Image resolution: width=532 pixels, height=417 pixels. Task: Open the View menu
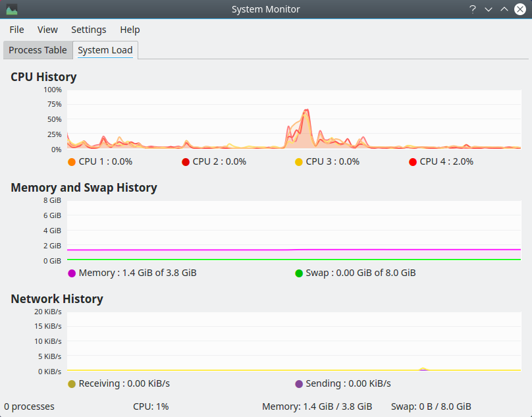tap(47, 30)
